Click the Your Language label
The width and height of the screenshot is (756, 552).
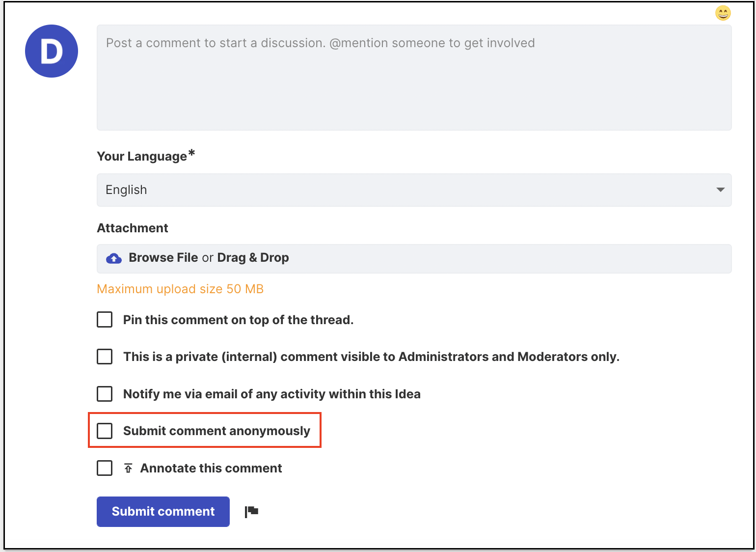point(146,156)
